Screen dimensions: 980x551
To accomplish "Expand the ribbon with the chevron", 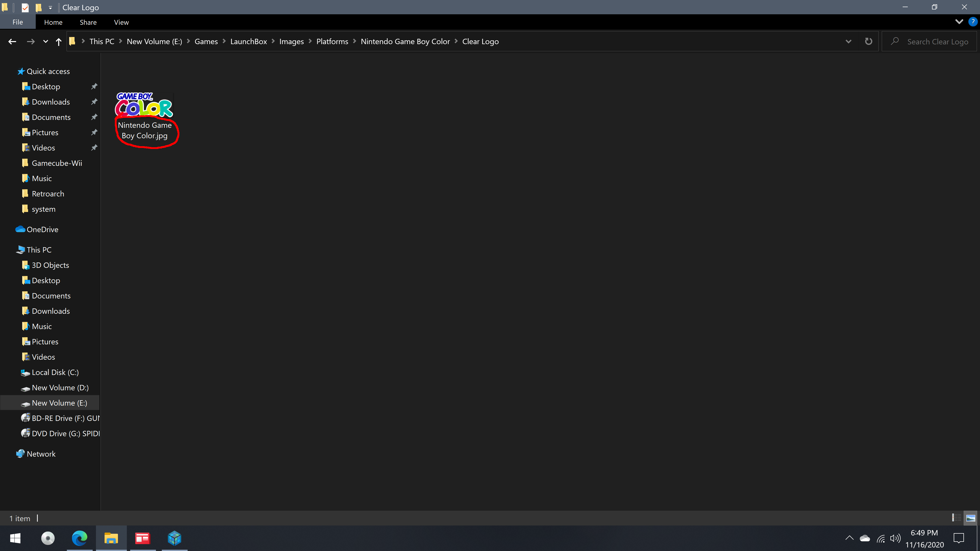I will pos(959,22).
